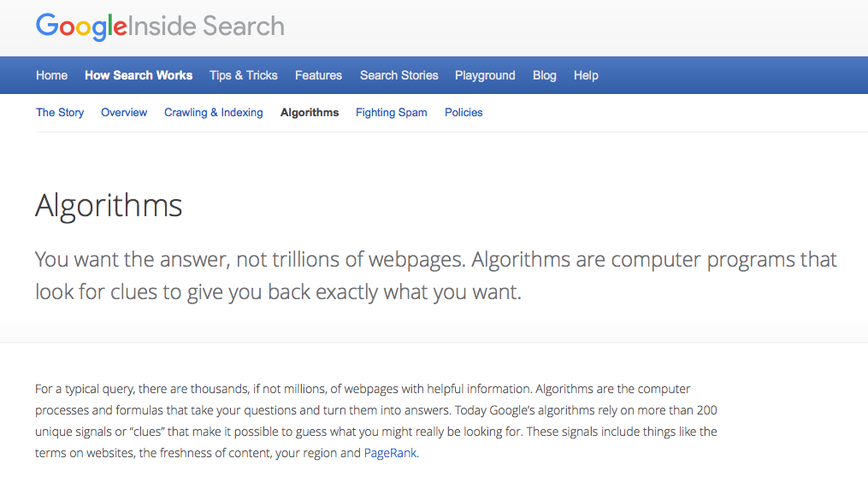Screen dimensions: 868x488
Task: Open the Overview sub-tab
Action: click(124, 112)
